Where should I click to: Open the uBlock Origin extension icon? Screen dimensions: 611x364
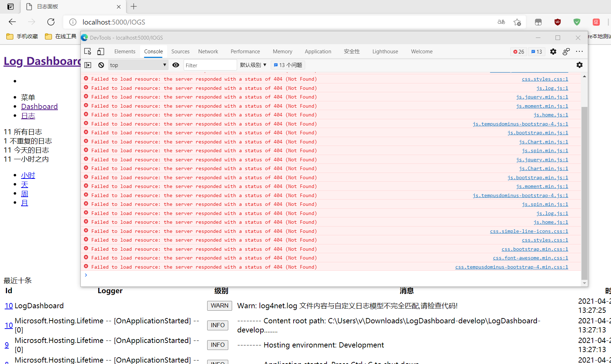[558, 22]
